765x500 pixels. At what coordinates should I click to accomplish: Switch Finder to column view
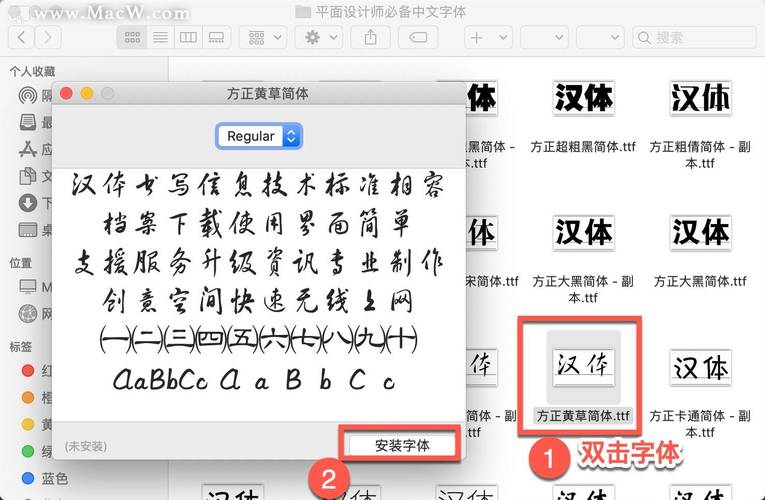pyautogui.click(x=188, y=38)
